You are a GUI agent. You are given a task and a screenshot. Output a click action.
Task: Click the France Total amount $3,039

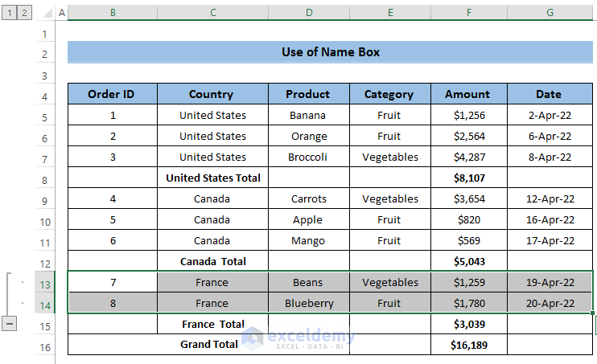pos(468,324)
